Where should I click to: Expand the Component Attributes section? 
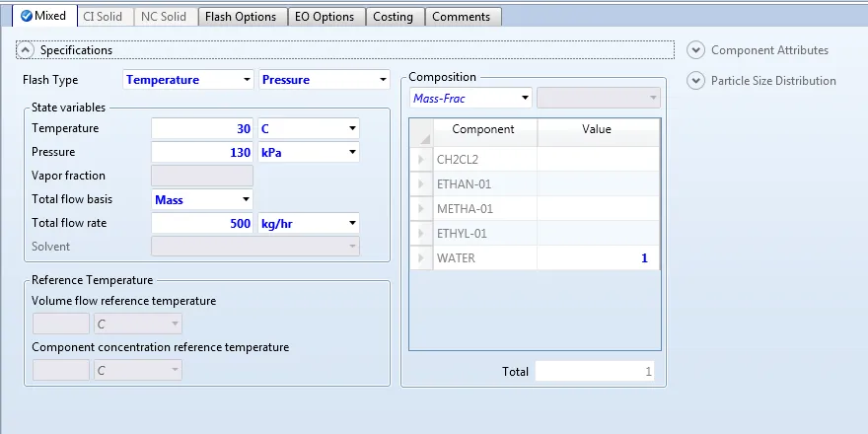tap(696, 50)
